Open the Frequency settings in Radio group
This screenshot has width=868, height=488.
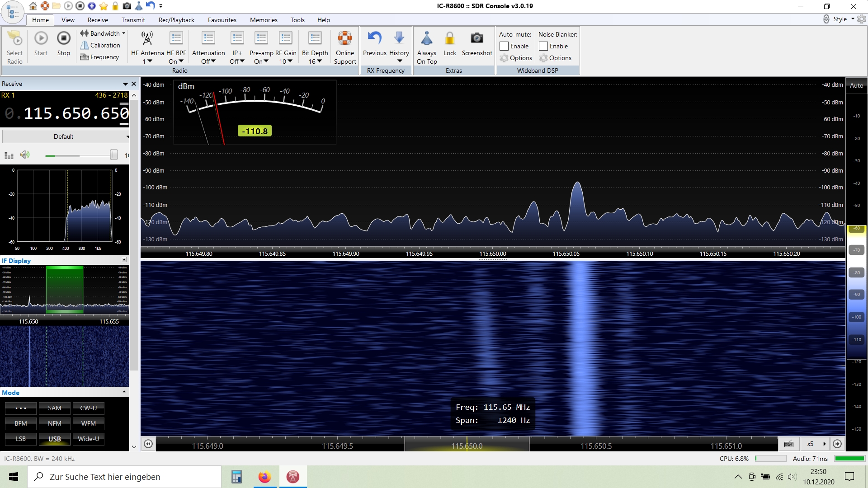(x=99, y=57)
